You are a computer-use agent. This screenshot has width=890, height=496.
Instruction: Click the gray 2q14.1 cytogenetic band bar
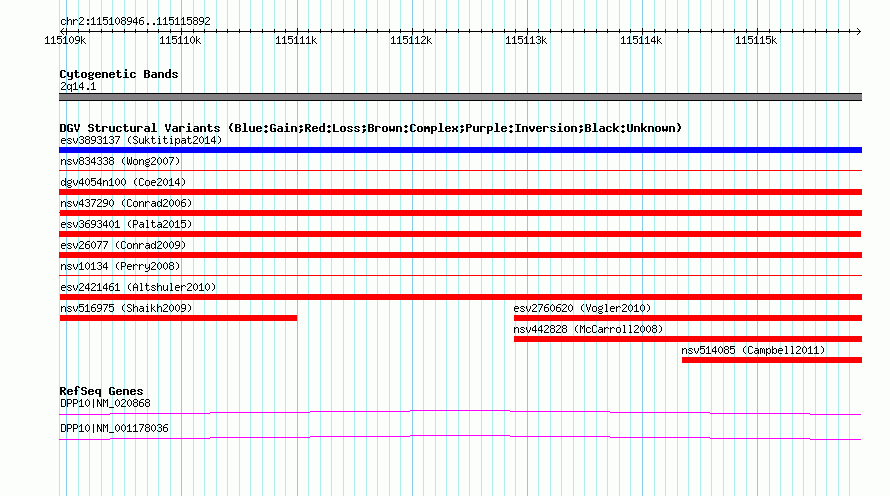460,97
